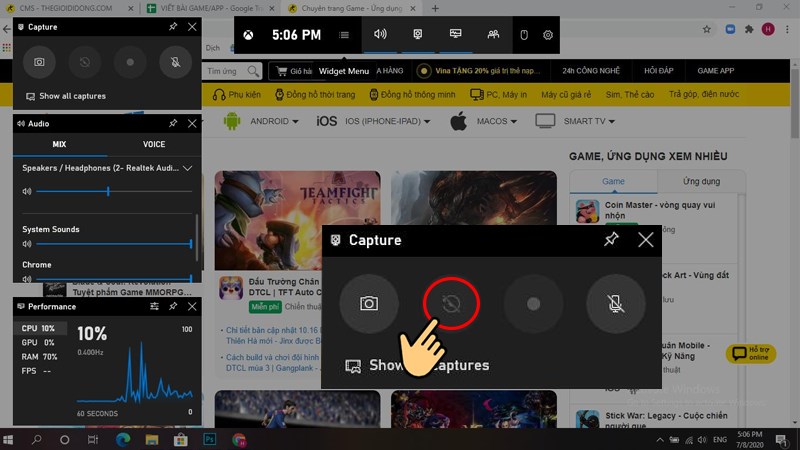Click the System Sounds volume slider

(x=112, y=244)
